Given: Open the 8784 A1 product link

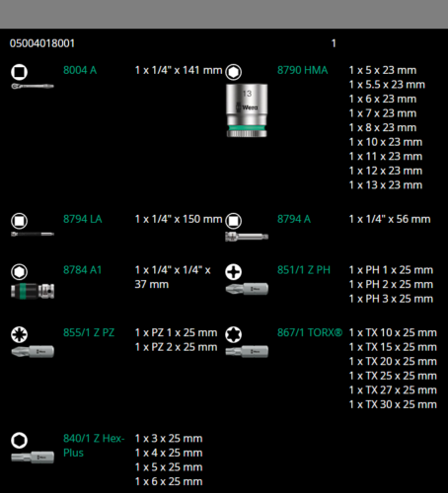Looking at the screenshot, I should (83, 270).
